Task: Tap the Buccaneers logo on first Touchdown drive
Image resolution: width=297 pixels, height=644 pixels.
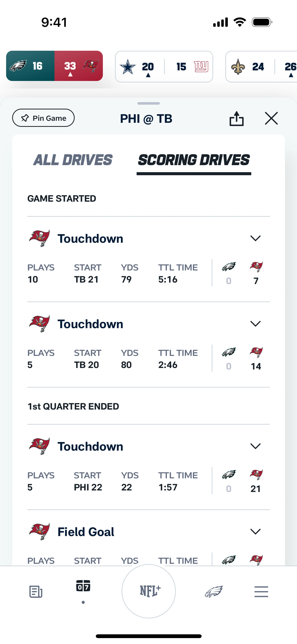Action: [39, 238]
